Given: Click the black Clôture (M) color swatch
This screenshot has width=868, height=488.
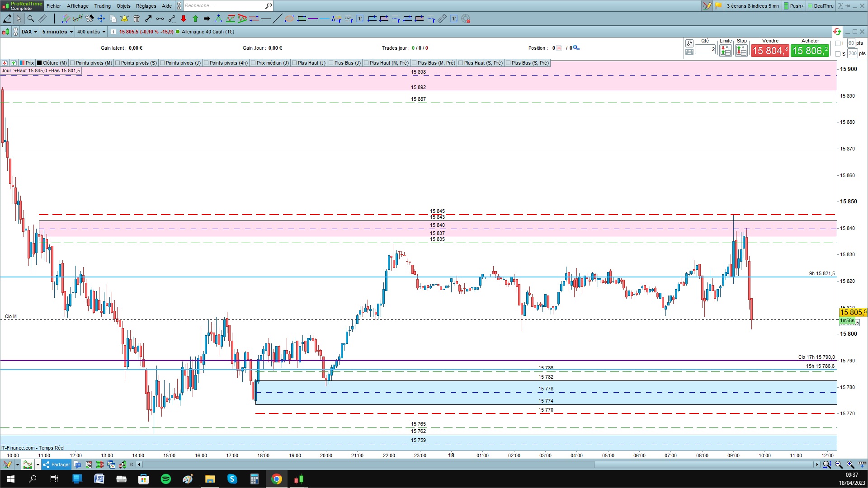Looking at the screenshot, I should point(39,63).
